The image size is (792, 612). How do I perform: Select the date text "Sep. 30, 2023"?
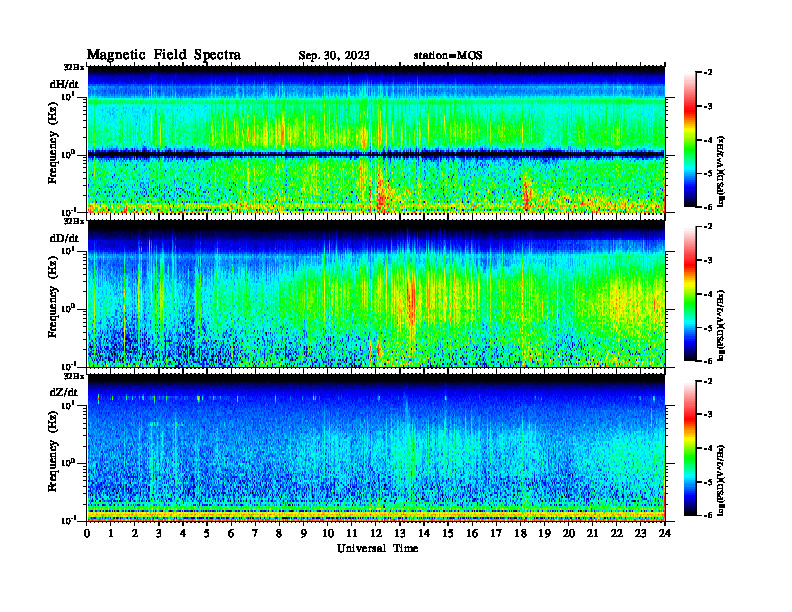[333, 56]
